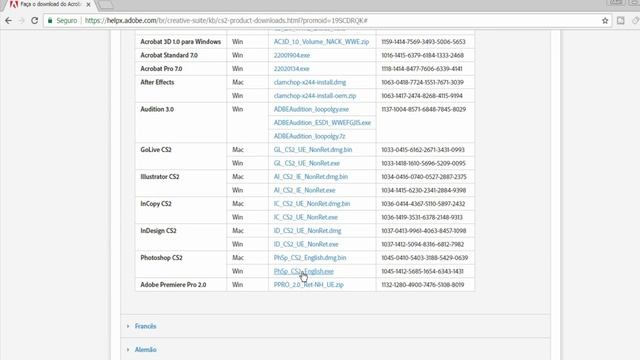This screenshot has height=360, width=640.
Task: Download 22001904.exe for Acrobat Standard
Action: click(292, 55)
